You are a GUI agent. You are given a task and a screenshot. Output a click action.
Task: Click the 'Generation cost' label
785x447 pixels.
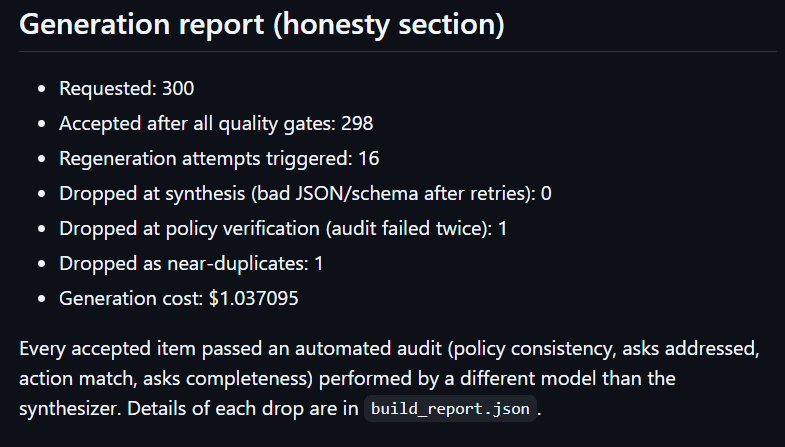click(131, 299)
